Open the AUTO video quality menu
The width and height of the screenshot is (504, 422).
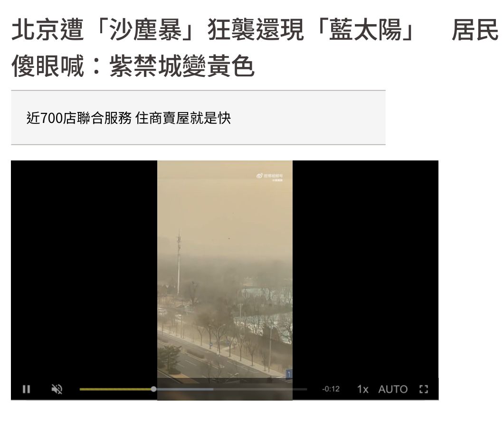click(x=393, y=389)
